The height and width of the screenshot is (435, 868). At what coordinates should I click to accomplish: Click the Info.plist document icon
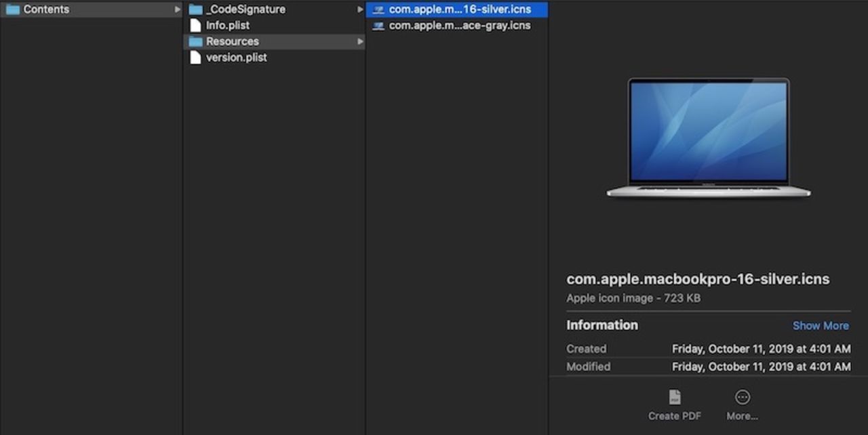[x=195, y=25]
